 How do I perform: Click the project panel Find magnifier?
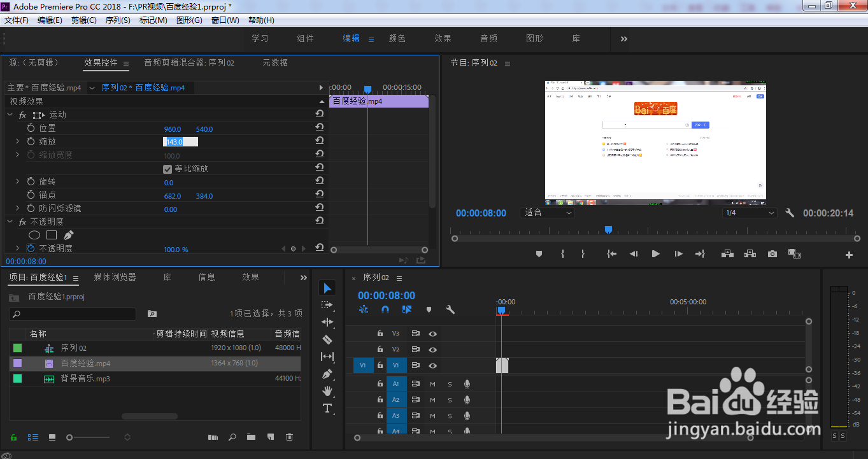(x=232, y=437)
